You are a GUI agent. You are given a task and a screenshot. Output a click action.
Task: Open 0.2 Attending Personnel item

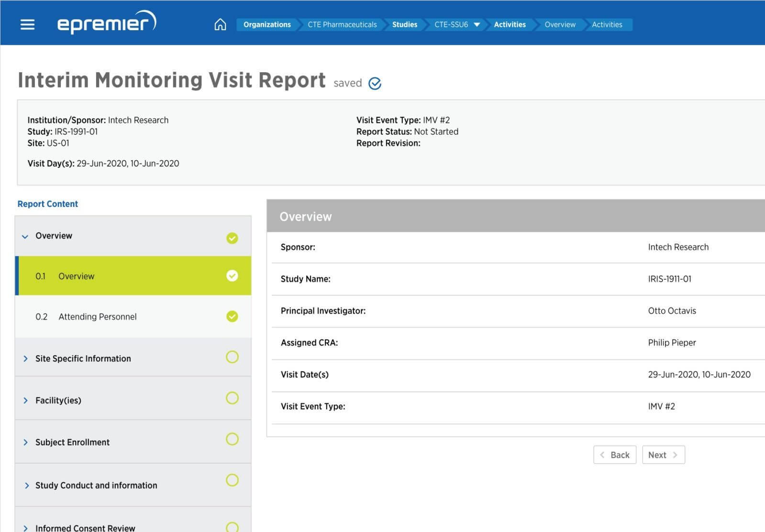pos(133,316)
